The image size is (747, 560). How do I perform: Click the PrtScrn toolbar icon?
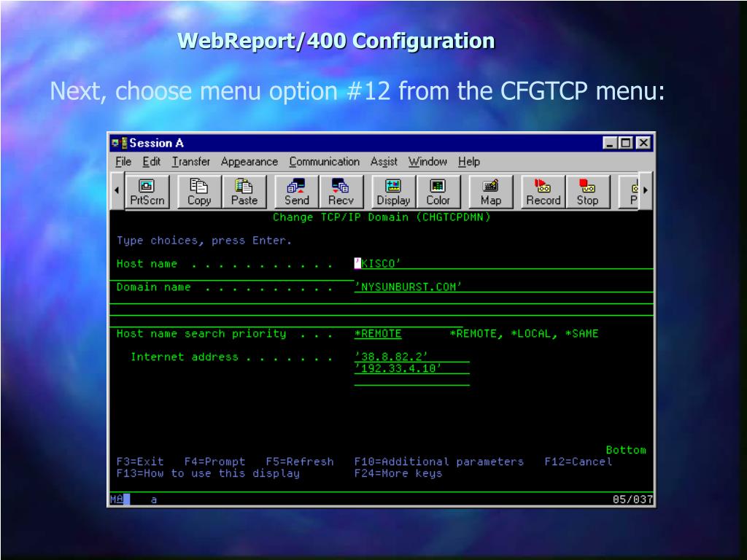pyautogui.click(x=147, y=192)
